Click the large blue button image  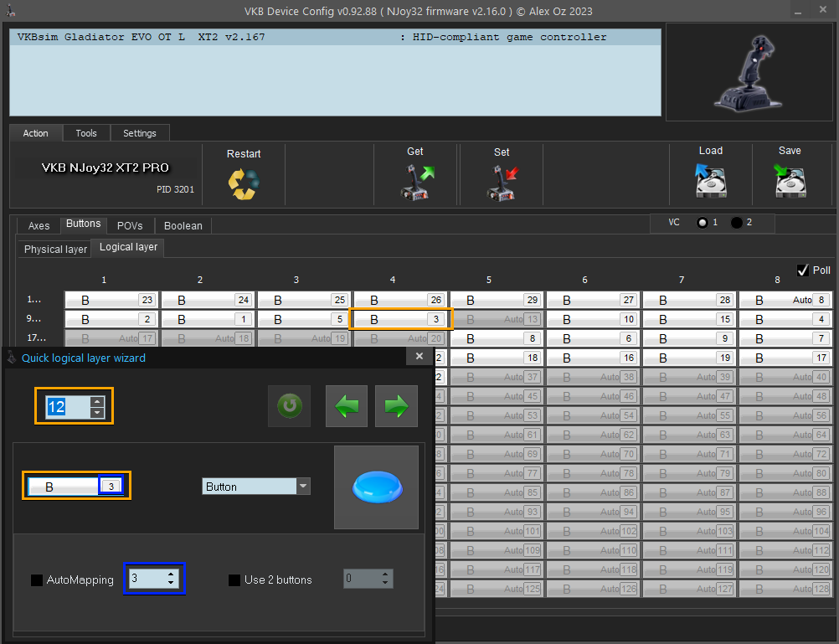pyautogui.click(x=376, y=487)
